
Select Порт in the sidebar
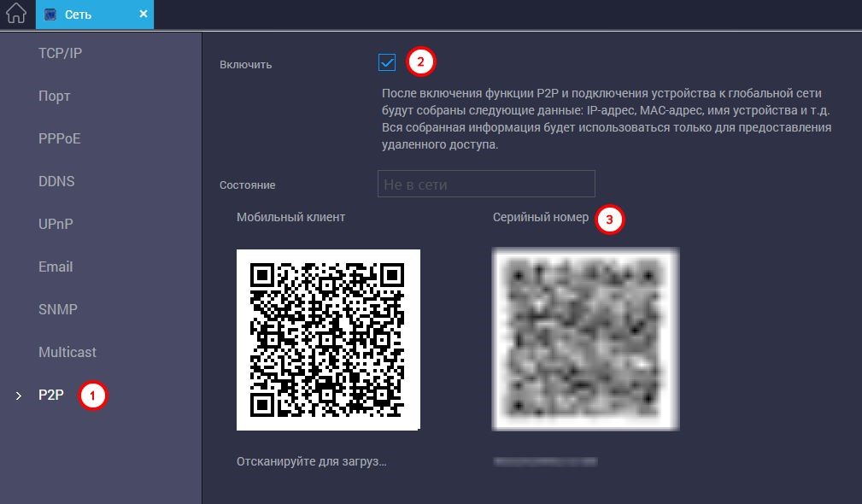(55, 97)
